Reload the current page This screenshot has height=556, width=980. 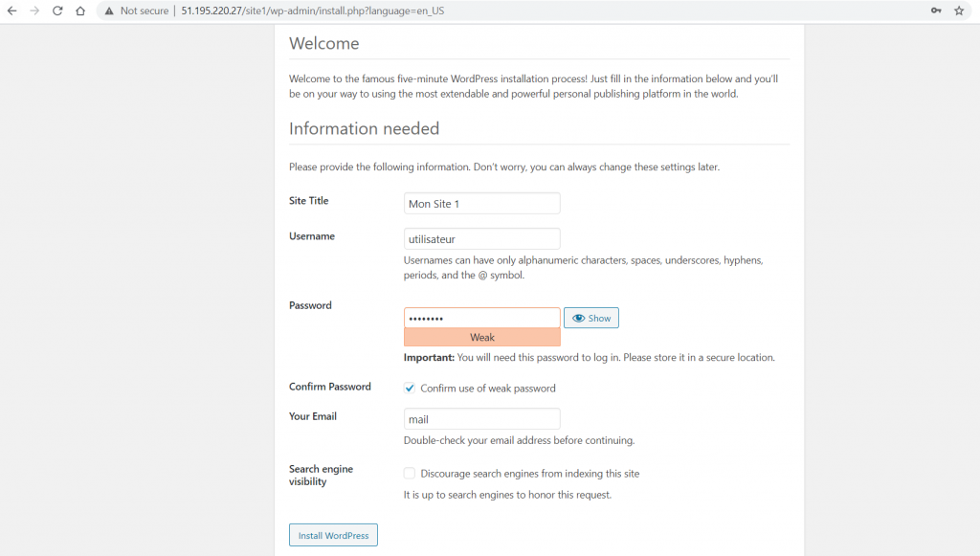[57, 11]
